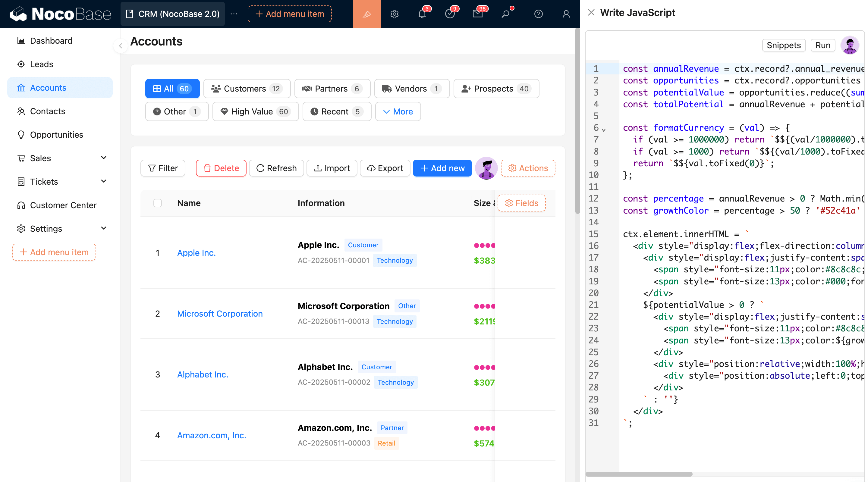Open the Apple Inc. account link

tap(196, 253)
